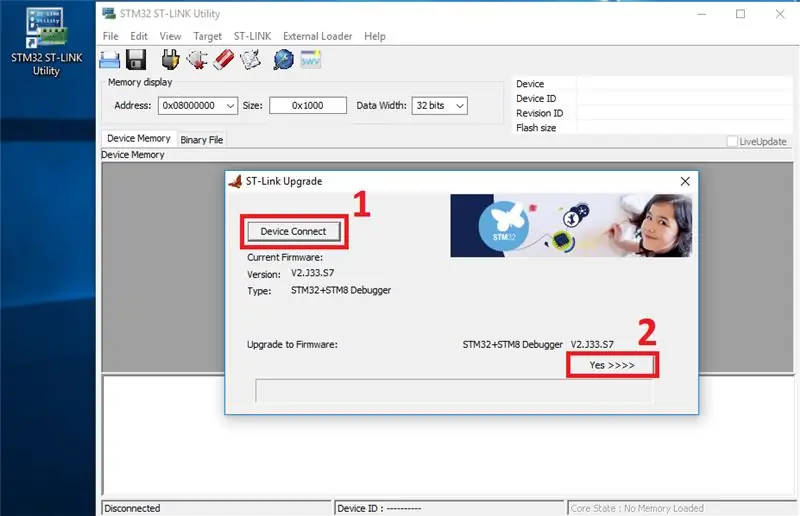Click the Program and verify icon
Screen dimensions: 800x516
point(251,60)
